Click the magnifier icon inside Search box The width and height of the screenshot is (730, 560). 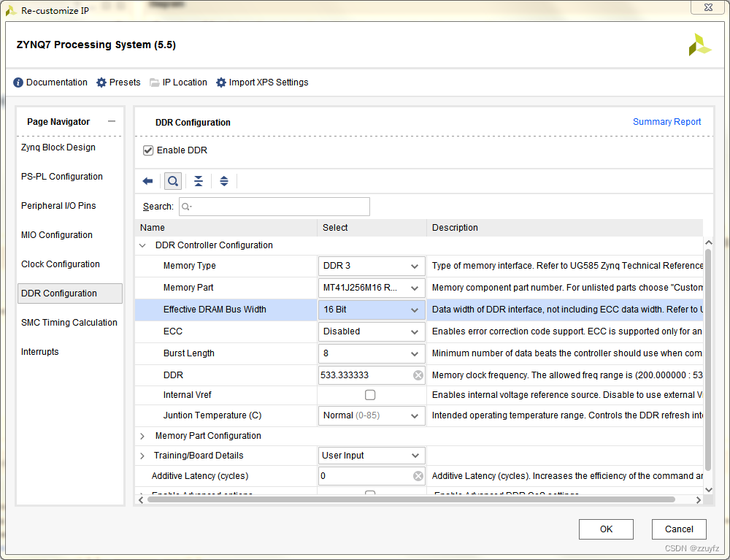click(x=186, y=207)
